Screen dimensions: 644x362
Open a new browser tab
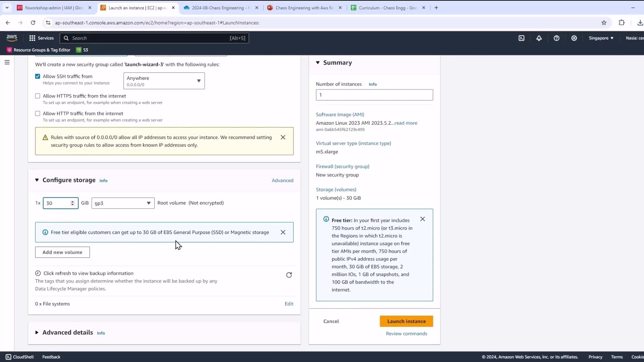click(436, 8)
